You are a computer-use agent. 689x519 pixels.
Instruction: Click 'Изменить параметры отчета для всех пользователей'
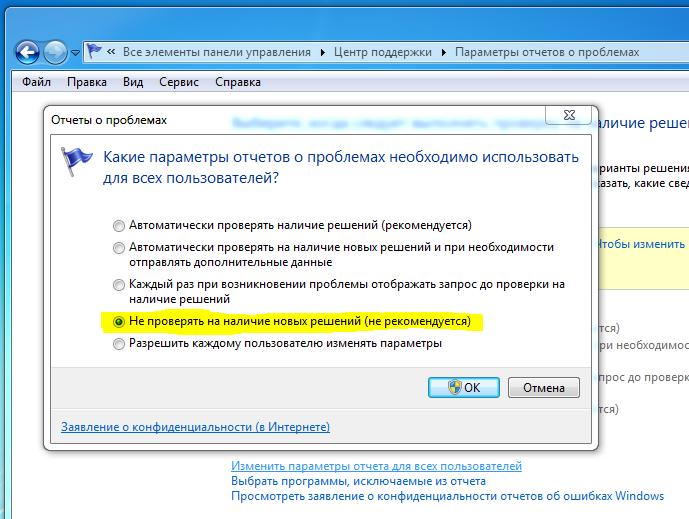377,466
